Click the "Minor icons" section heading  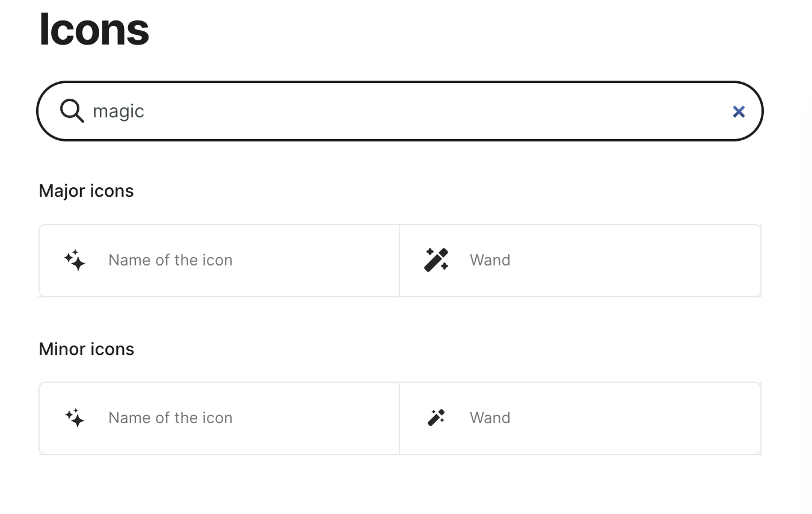(86, 349)
